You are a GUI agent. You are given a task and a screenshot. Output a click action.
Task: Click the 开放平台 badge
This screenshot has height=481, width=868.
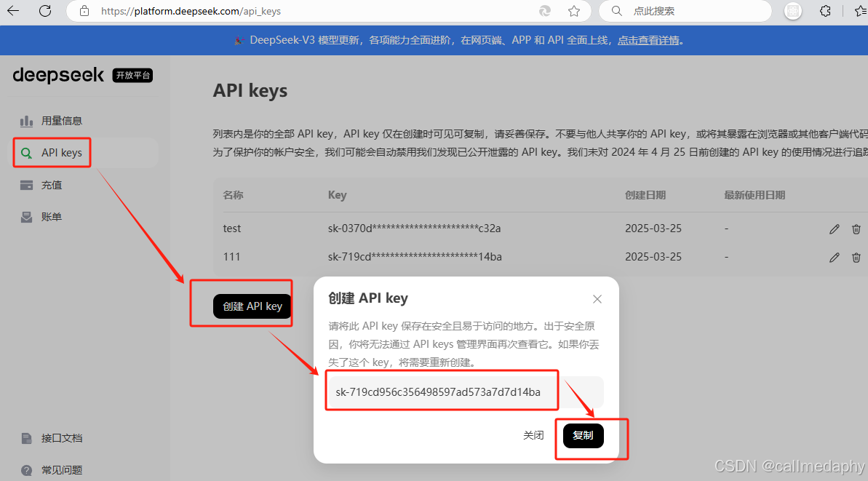pyautogui.click(x=133, y=75)
